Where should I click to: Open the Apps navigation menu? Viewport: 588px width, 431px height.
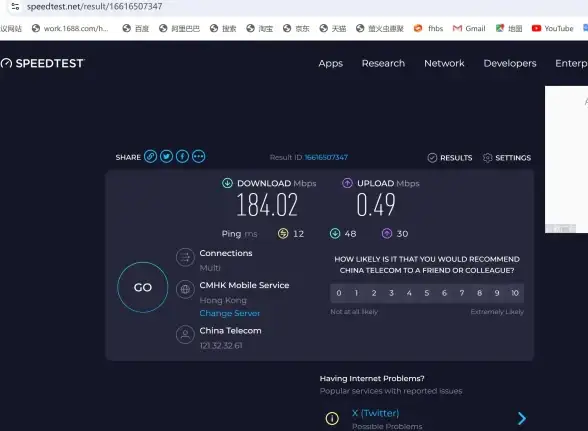[330, 63]
